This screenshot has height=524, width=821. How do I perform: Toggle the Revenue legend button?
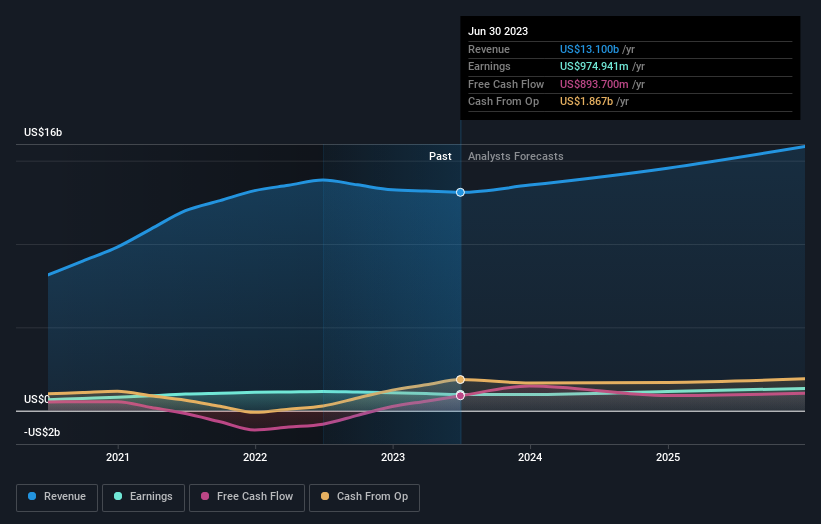57,497
